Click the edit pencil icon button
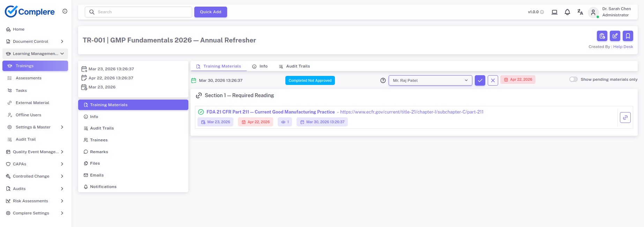Image resolution: width=644 pixels, height=227 pixels. point(615,36)
